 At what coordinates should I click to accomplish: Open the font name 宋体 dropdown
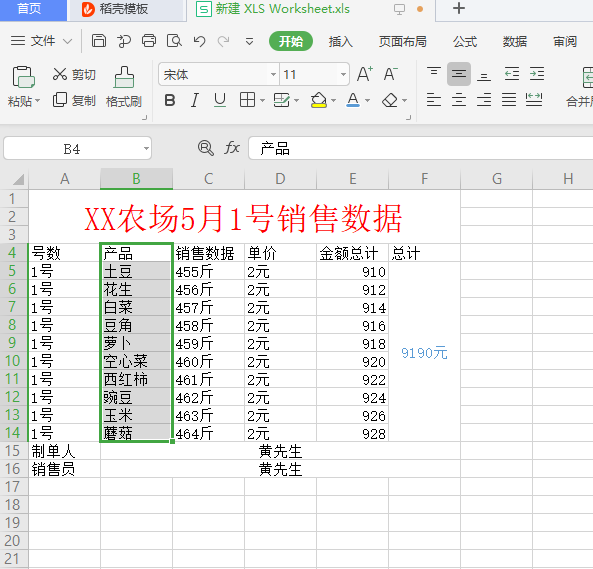[x=273, y=74]
